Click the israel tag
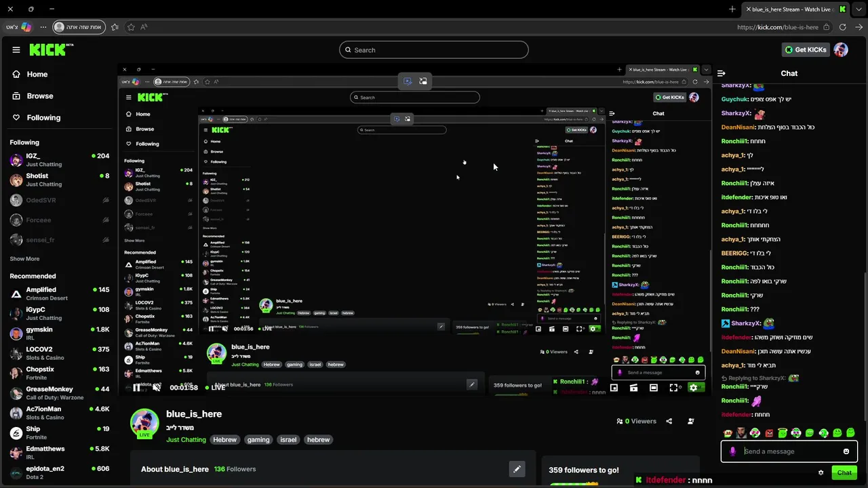The height and width of the screenshot is (488, 868). point(288,440)
